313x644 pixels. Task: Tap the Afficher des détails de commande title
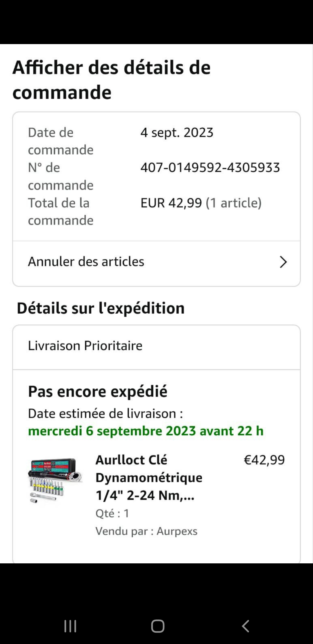[111, 79]
